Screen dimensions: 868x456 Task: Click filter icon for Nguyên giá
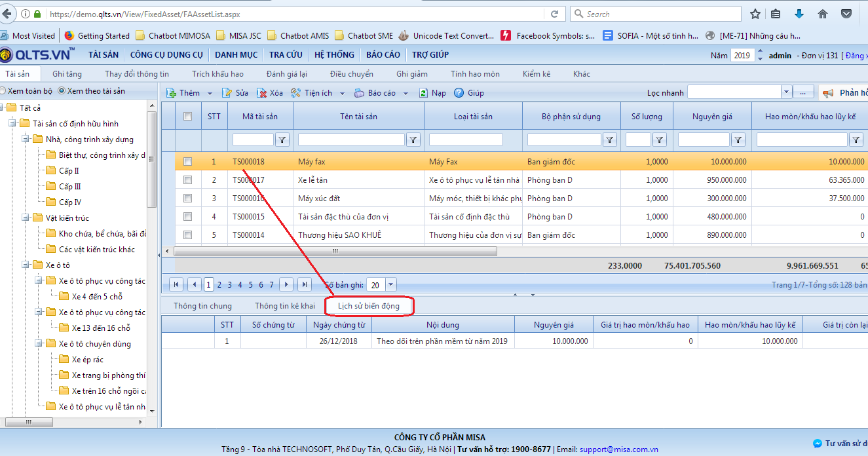pyautogui.click(x=738, y=140)
